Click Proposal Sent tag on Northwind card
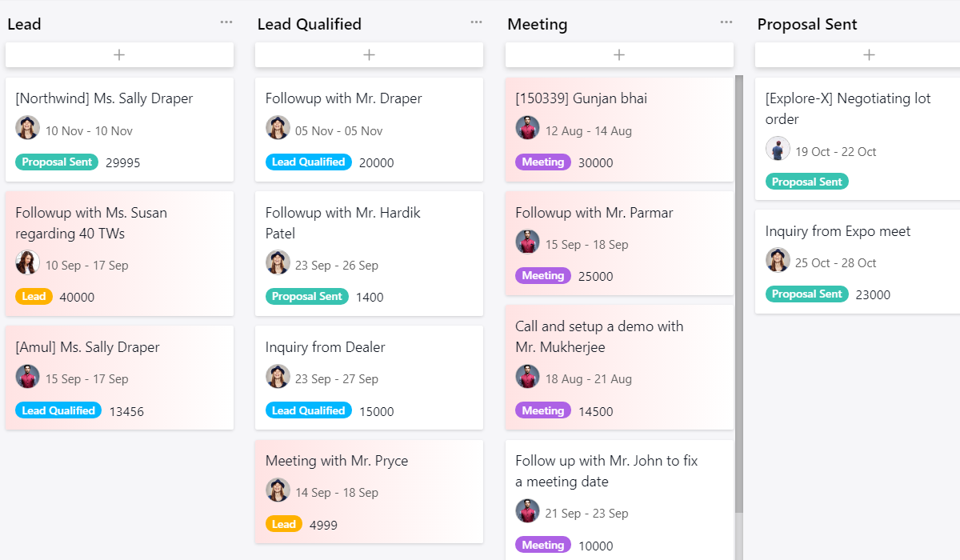 [x=57, y=162]
